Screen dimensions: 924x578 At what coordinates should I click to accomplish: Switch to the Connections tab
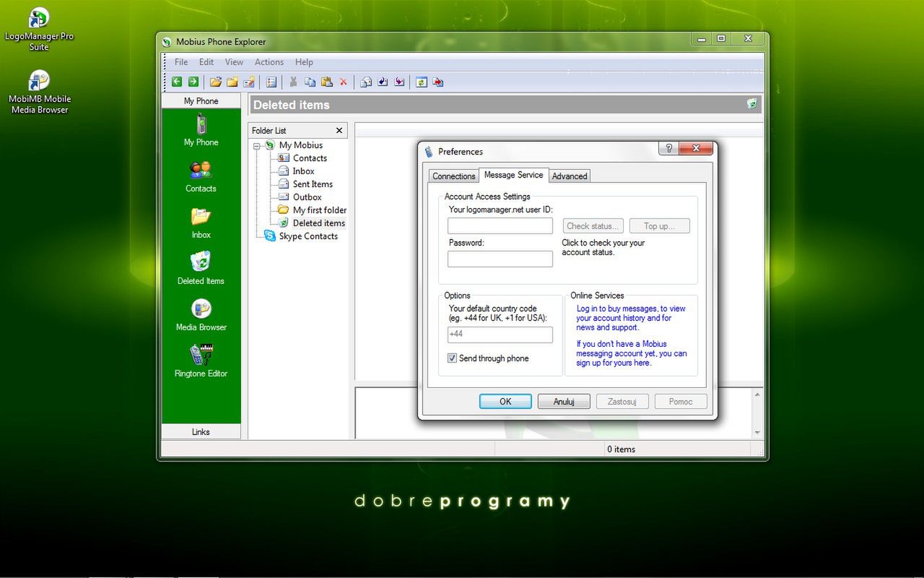tap(454, 176)
